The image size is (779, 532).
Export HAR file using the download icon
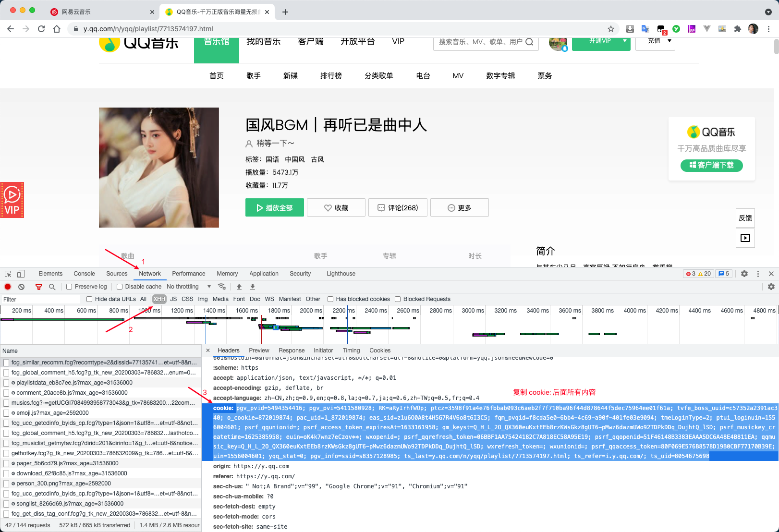(252, 287)
